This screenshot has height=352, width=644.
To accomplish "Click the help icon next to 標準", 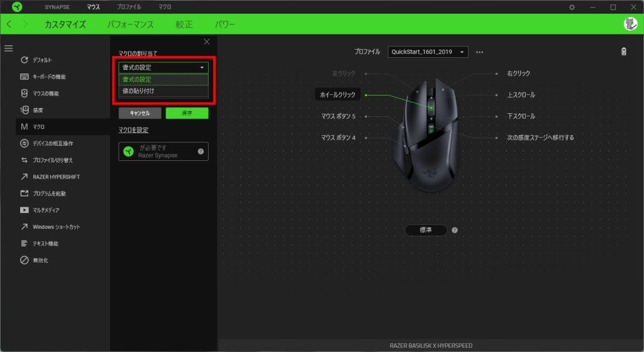I will (454, 230).
